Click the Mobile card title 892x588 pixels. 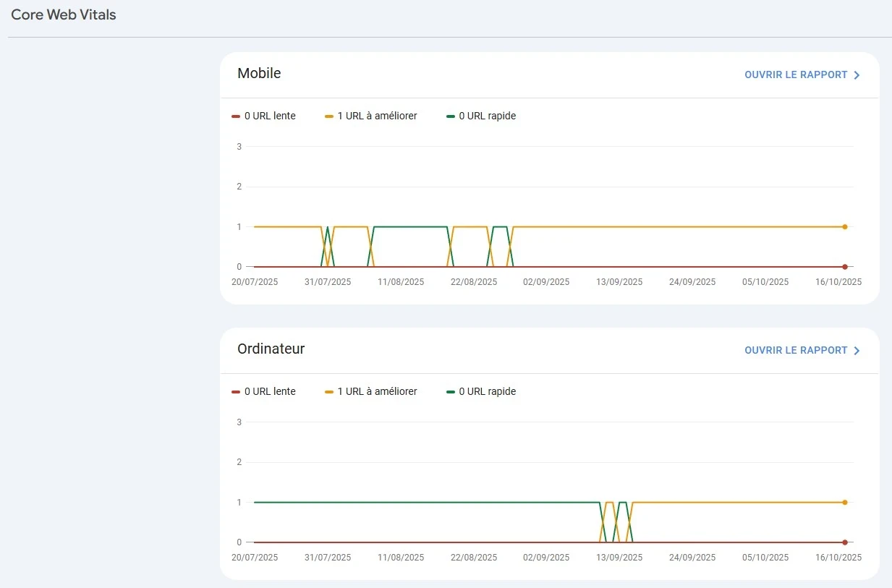pyautogui.click(x=259, y=73)
